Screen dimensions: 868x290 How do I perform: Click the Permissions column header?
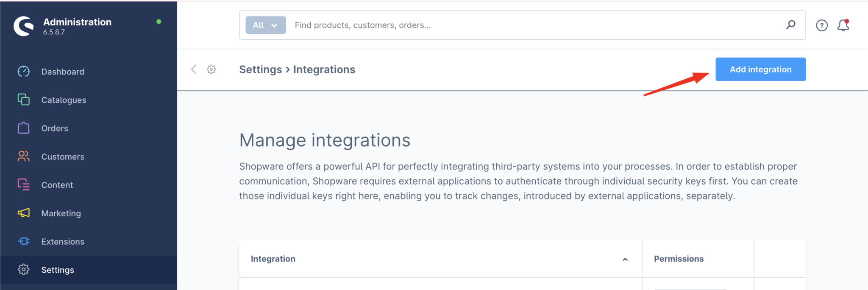(698, 259)
